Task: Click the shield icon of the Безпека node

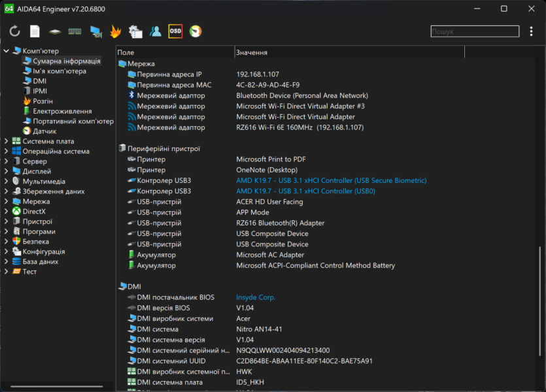Action: (x=16, y=241)
